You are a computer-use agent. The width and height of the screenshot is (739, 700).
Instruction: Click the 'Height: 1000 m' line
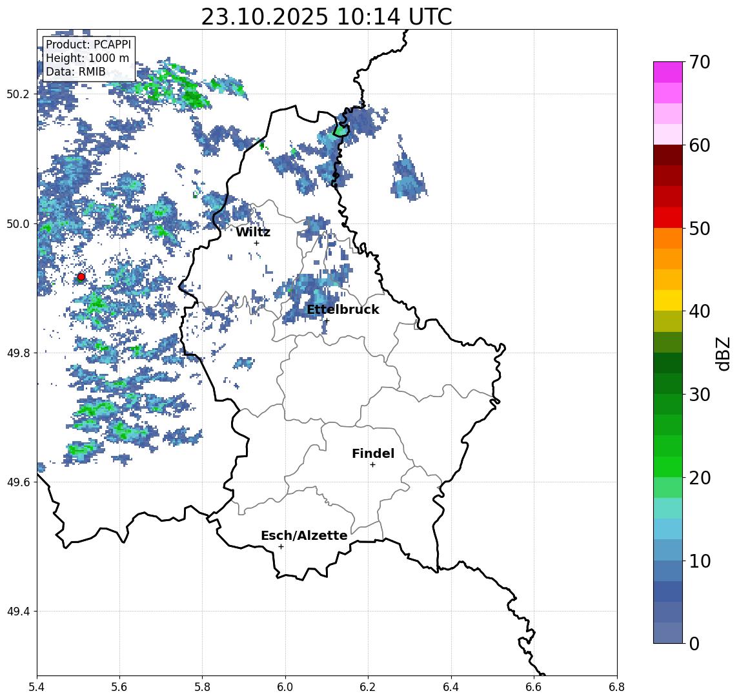tap(88, 59)
